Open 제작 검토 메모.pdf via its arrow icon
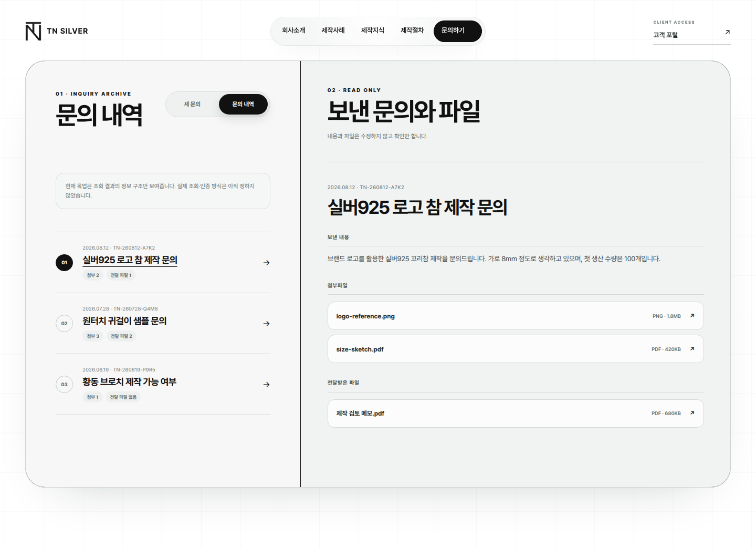This screenshot has height=548, width=756. [x=692, y=413]
